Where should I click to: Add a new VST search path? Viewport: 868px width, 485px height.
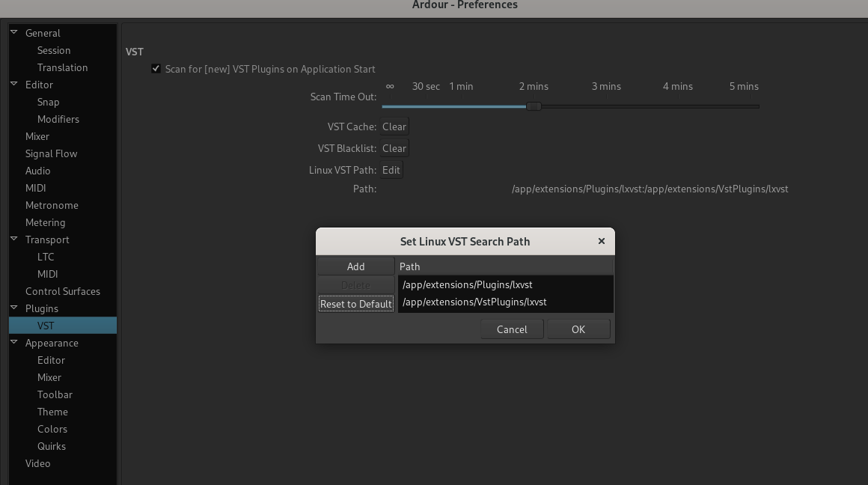tap(355, 266)
